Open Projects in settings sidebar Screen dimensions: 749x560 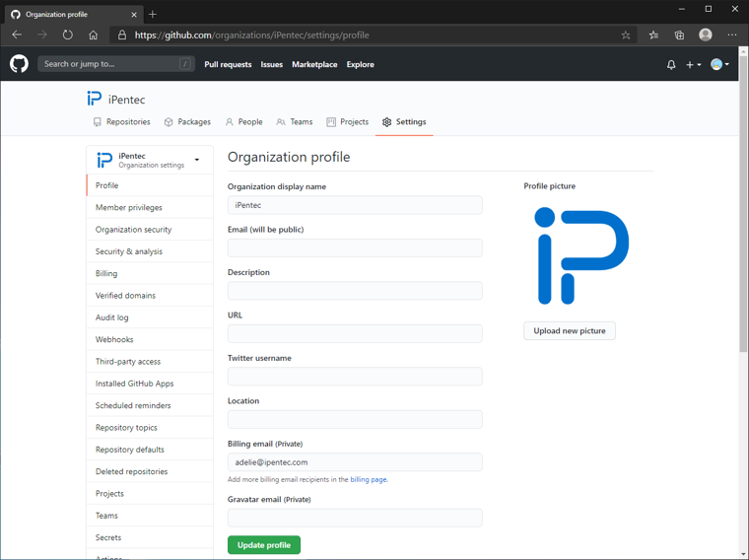150,493
